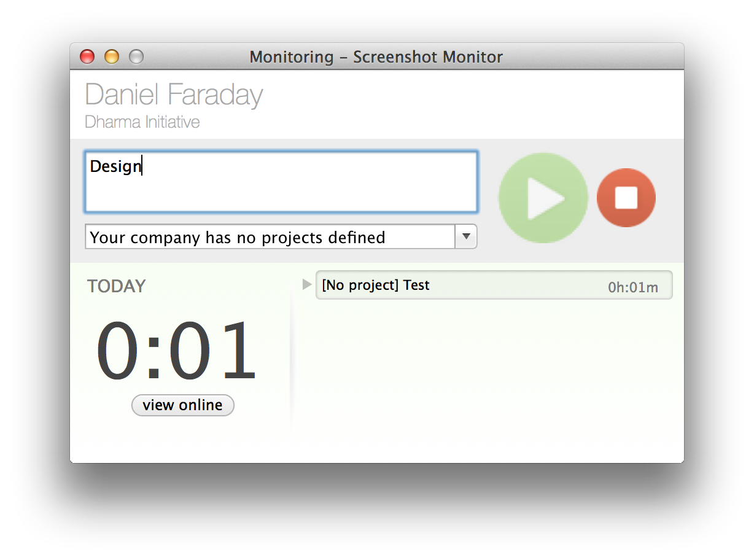Click the Dharma Initiative company label

coord(141,122)
